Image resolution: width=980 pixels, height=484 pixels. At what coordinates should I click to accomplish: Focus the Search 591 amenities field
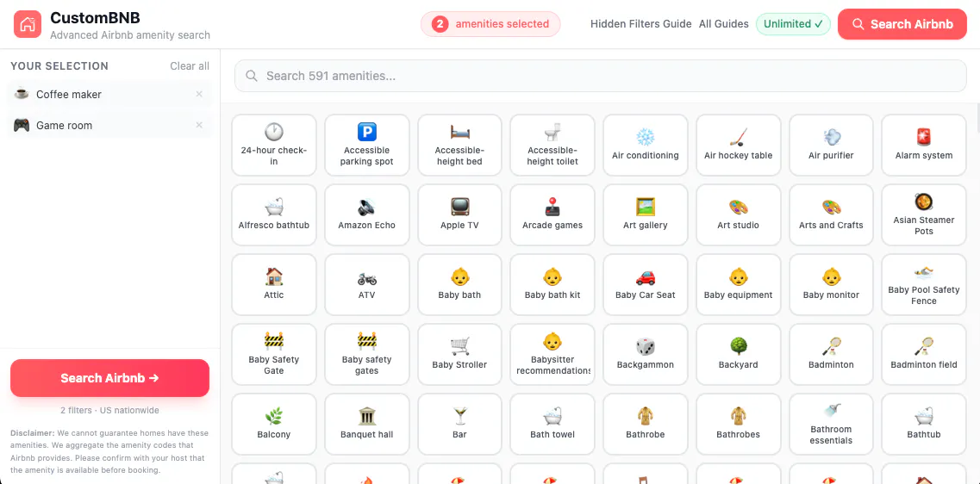click(x=600, y=76)
